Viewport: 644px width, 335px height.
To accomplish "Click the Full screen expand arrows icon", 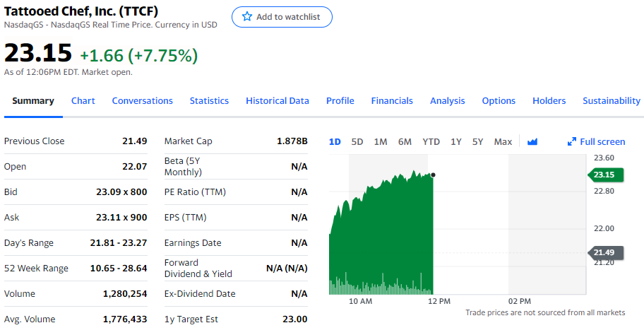I will [572, 142].
